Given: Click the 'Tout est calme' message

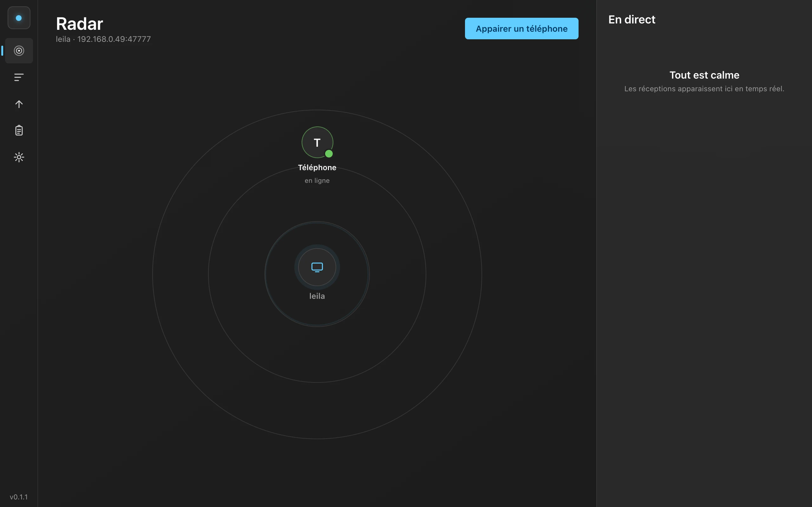Looking at the screenshot, I should [704, 75].
